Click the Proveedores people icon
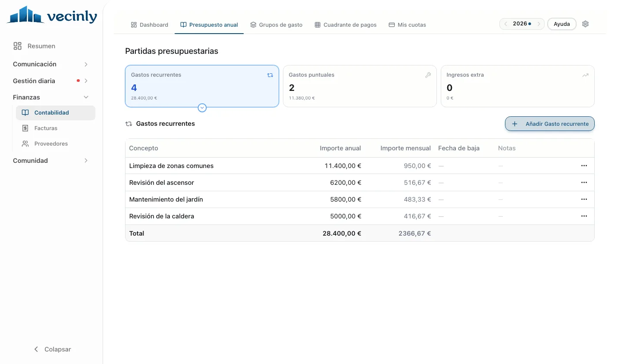Image resolution: width=621 pixels, height=364 pixels. [25, 144]
